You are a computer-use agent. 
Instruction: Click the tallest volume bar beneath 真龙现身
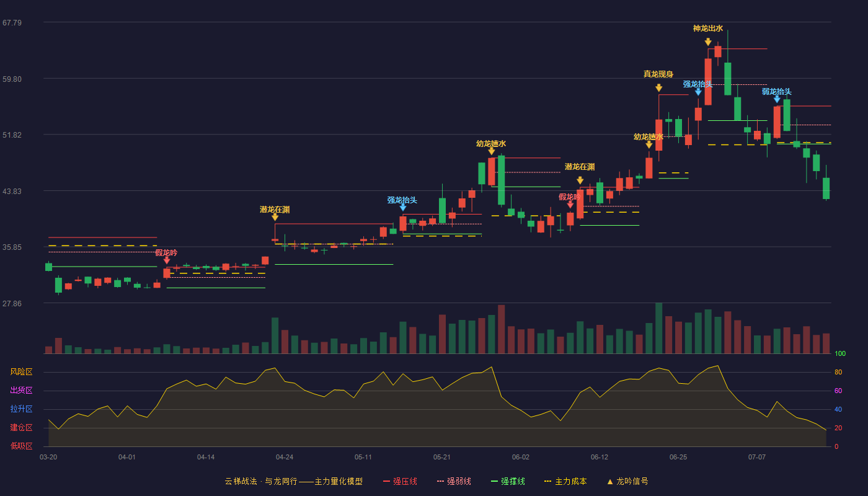click(658, 329)
